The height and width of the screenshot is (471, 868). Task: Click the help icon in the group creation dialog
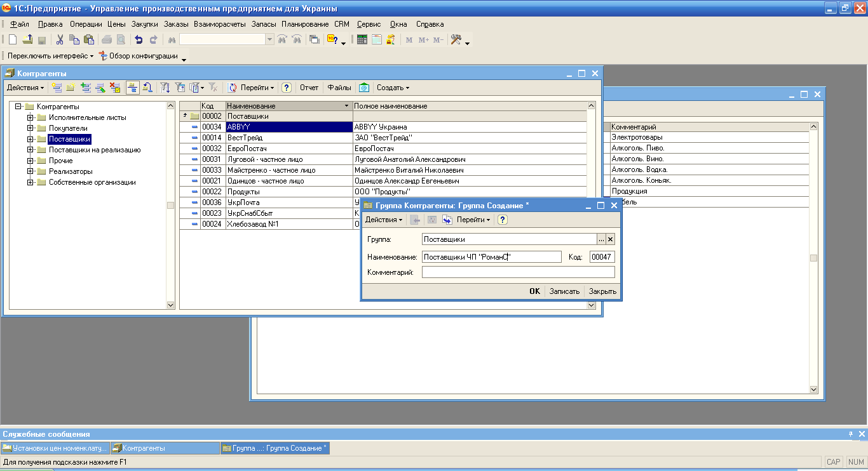(503, 220)
